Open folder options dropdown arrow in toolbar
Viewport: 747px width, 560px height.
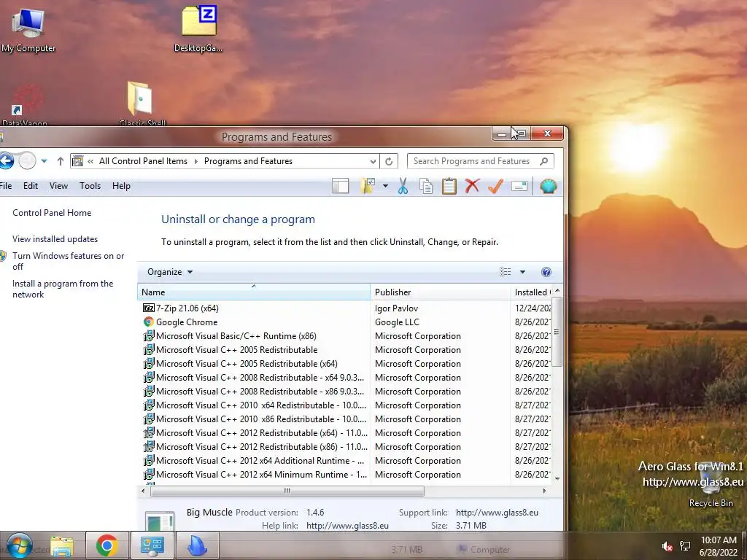(385, 186)
